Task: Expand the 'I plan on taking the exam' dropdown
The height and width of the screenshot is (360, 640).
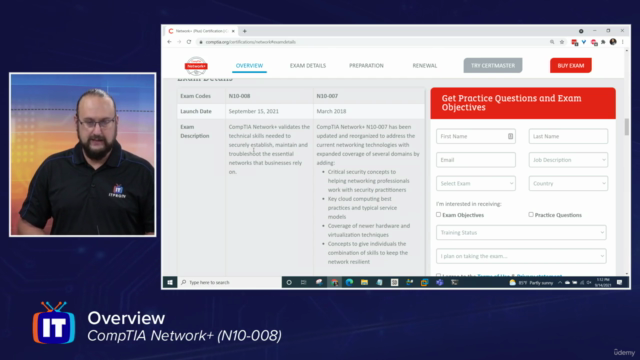Action: pos(521,256)
